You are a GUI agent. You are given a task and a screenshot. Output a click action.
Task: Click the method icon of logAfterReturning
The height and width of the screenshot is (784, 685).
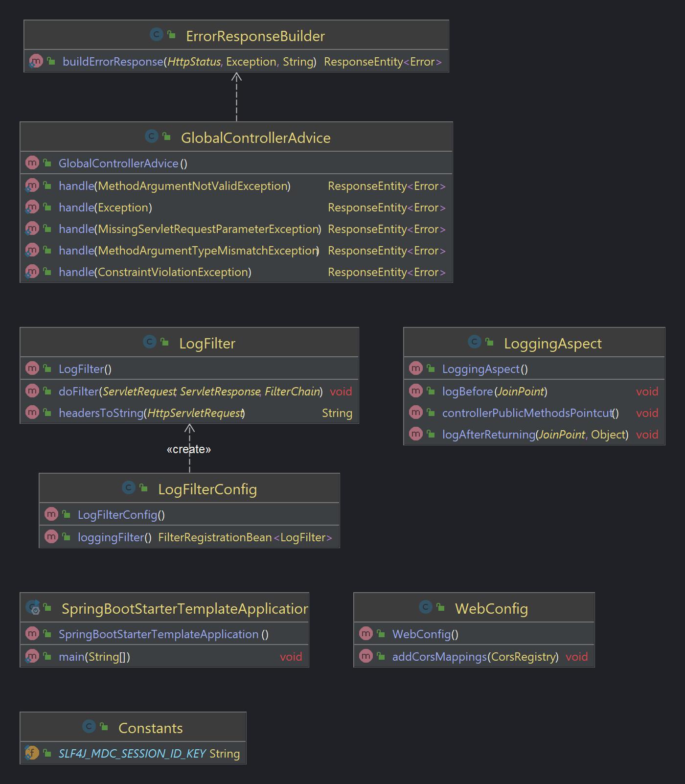pos(415,434)
